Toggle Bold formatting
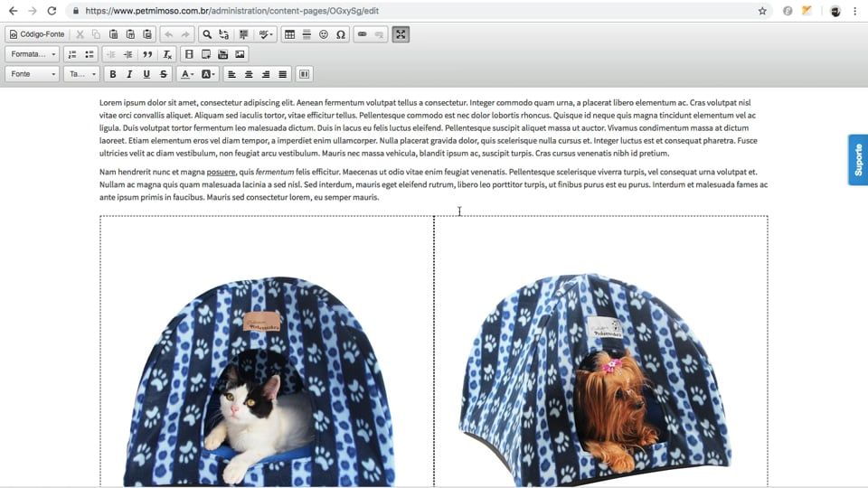The width and height of the screenshot is (868, 488). point(113,74)
